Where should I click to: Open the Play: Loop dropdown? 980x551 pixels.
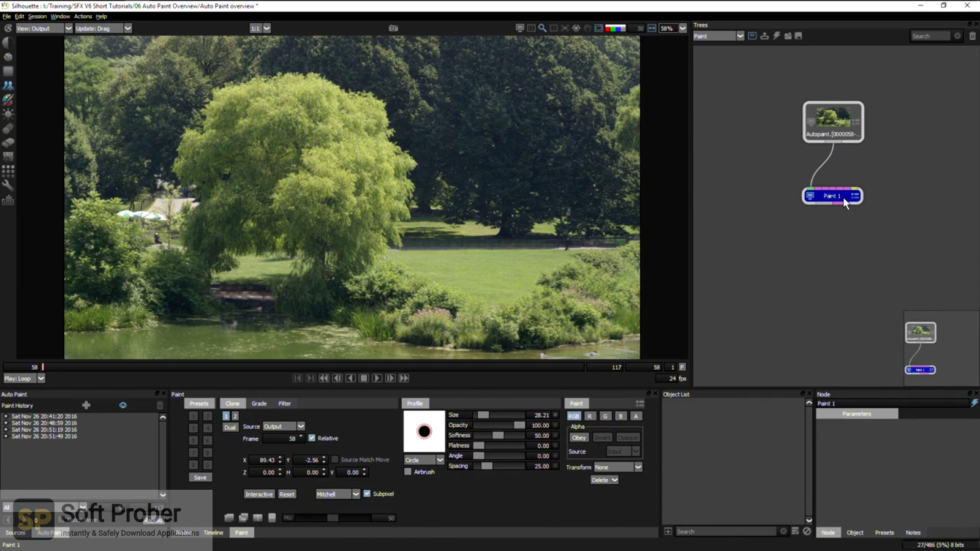coord(24,378)
